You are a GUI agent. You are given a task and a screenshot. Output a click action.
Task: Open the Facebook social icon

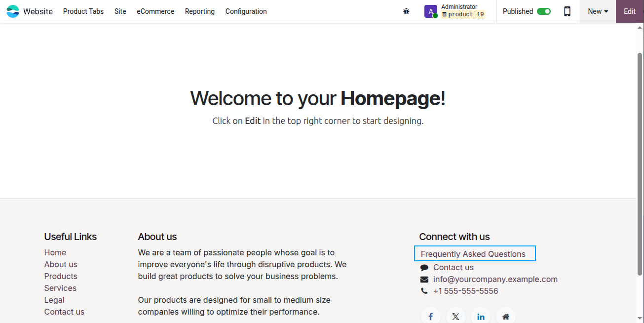431,317
